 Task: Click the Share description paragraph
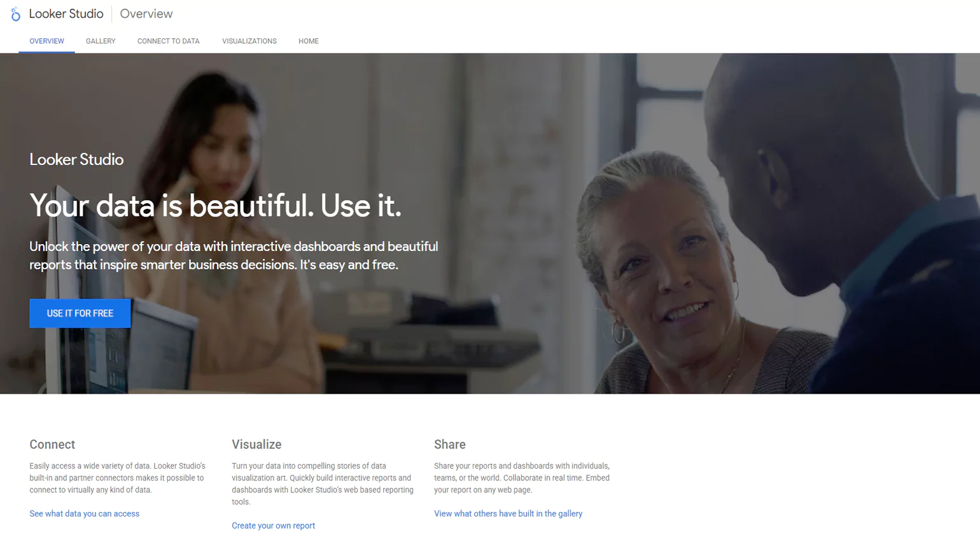pos(522,478)
